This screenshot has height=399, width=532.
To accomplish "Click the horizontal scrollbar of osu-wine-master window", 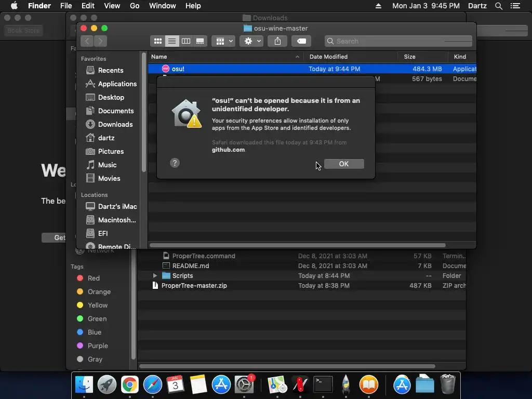I will (x=298, y=245).
